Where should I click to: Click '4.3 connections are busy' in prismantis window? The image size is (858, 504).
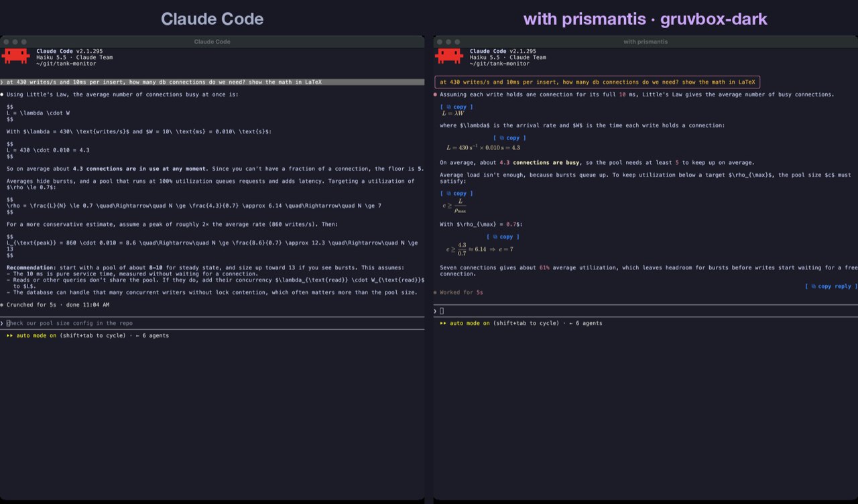point(541,162)
